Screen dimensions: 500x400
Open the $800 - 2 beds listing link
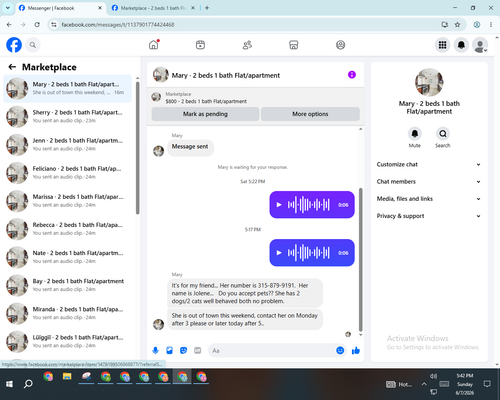[206, 101]
